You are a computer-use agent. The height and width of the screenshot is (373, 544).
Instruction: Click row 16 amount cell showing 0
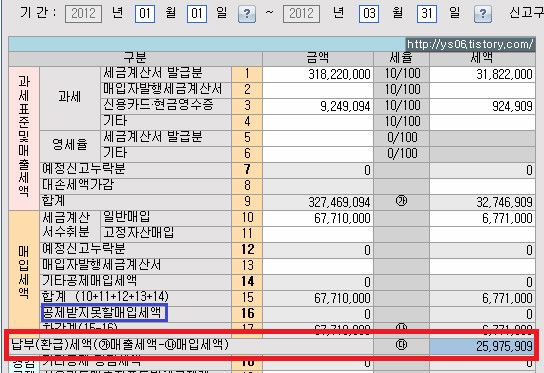(318, 314)
